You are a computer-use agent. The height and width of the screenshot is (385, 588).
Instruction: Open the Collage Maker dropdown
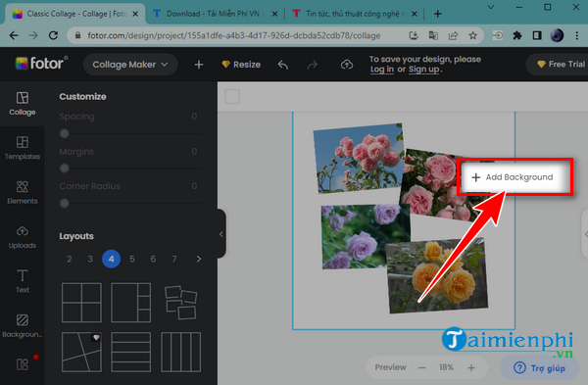pos(130,65)
